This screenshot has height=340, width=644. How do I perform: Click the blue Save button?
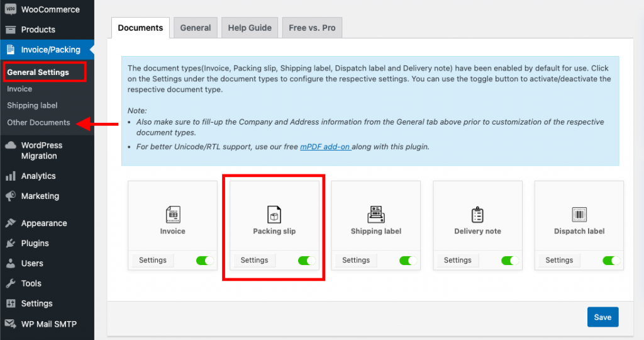[602, 317]
